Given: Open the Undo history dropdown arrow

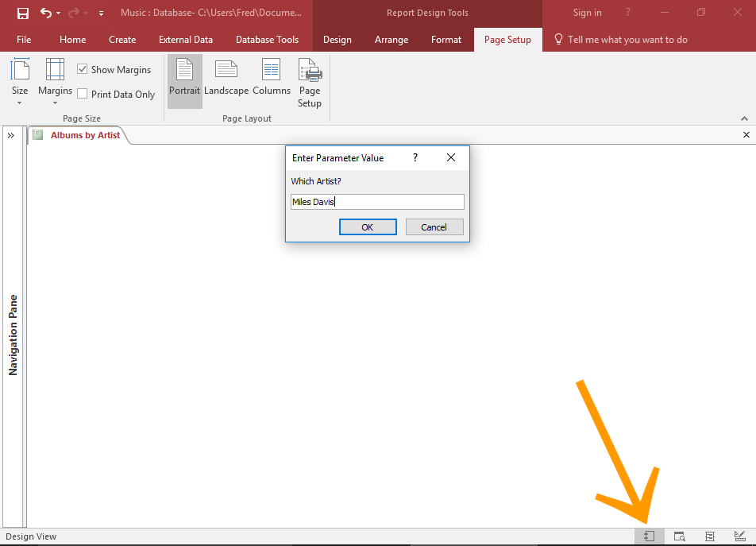Looking at the screenshot, I should point(58,14).
